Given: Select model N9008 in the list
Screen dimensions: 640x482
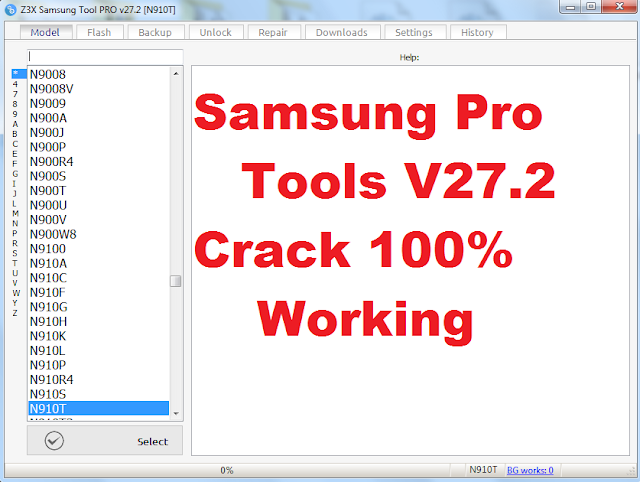Looking at the screenshot, I should tap(98, 74).
